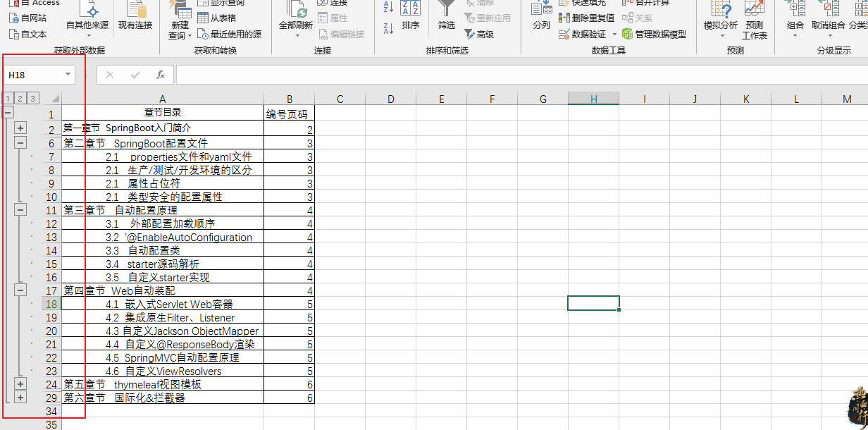The height and width of the screenshot is (430, 868).
Task: Click the 关系 relationships item
Action: (637, 18)
